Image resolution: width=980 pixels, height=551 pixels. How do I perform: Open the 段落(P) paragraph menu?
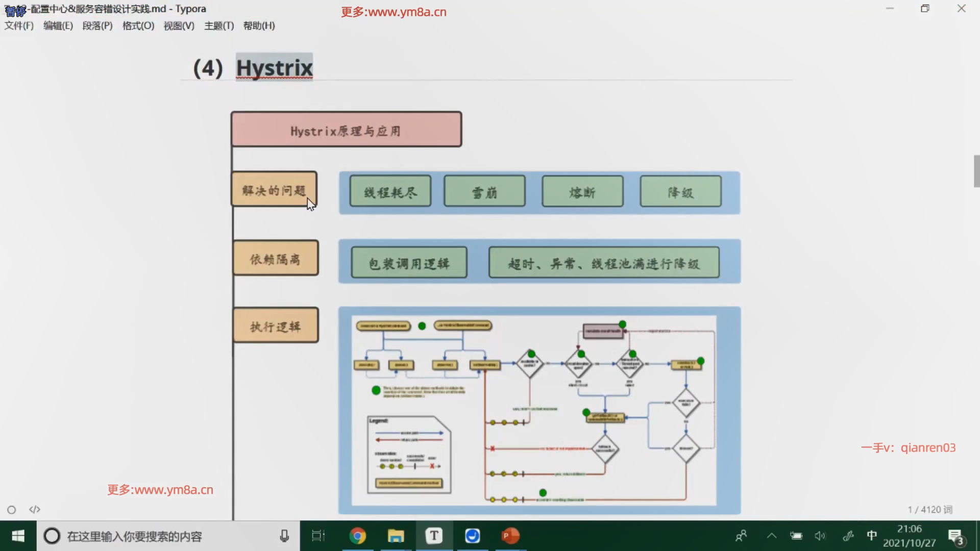(97, 26)
